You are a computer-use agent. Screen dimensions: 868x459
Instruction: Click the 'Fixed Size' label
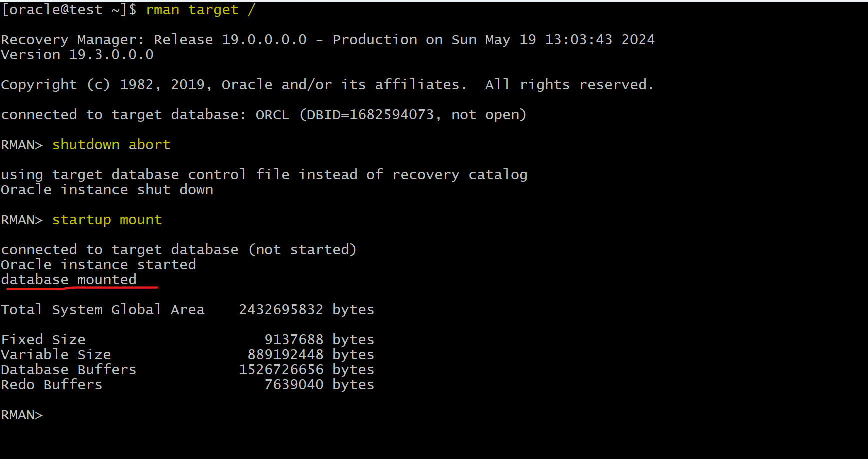tap(43, 340)
